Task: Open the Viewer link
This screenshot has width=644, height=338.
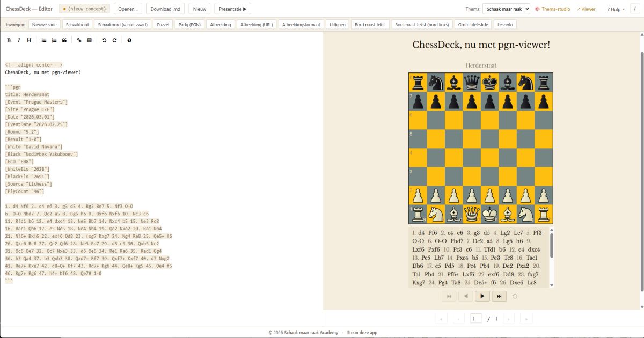Action: coord(586,9)
